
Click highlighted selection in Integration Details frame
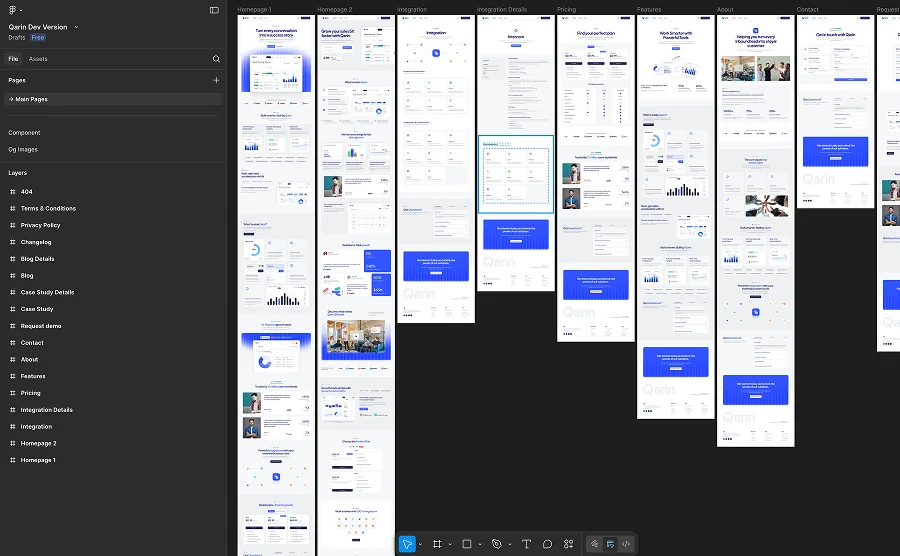tap(515, 174)
